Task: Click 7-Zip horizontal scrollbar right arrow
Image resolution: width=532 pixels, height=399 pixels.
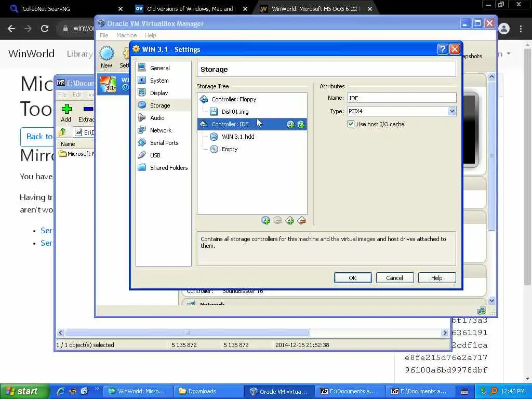Action: 445,333
